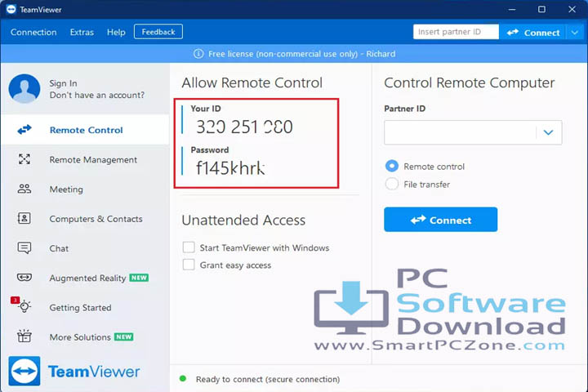The height and width of the screenshot is (392, 588).
Task: Click the Chat speech bubble icon
Action: (24, 248)
